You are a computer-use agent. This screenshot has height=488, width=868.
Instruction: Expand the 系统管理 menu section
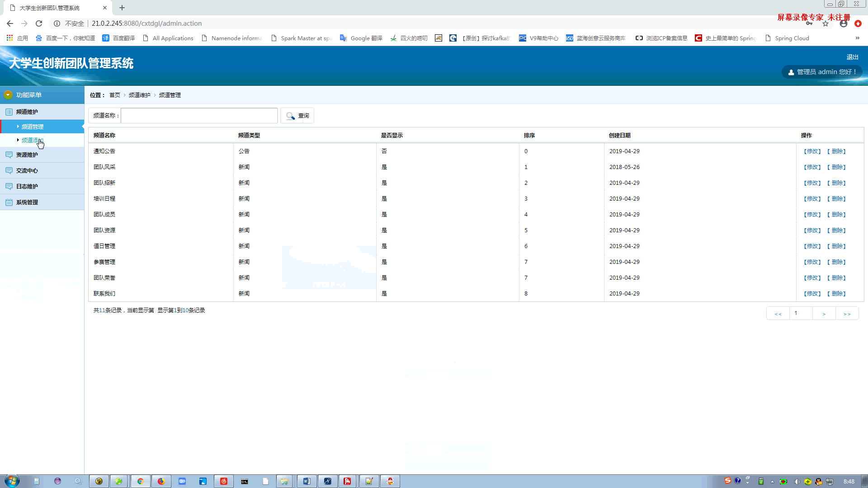[42, 202]
